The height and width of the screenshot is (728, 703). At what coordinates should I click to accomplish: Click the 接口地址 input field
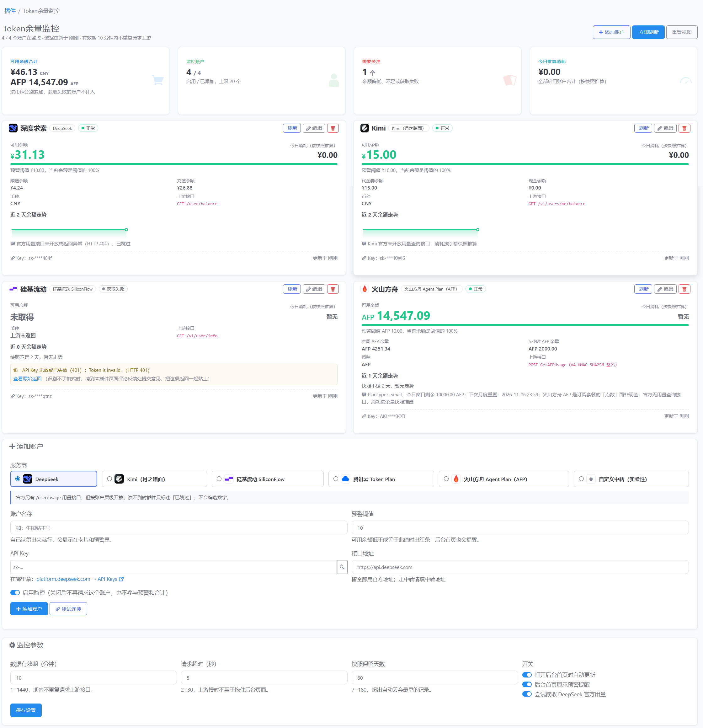pyautogui.click(x=520, y=567)
